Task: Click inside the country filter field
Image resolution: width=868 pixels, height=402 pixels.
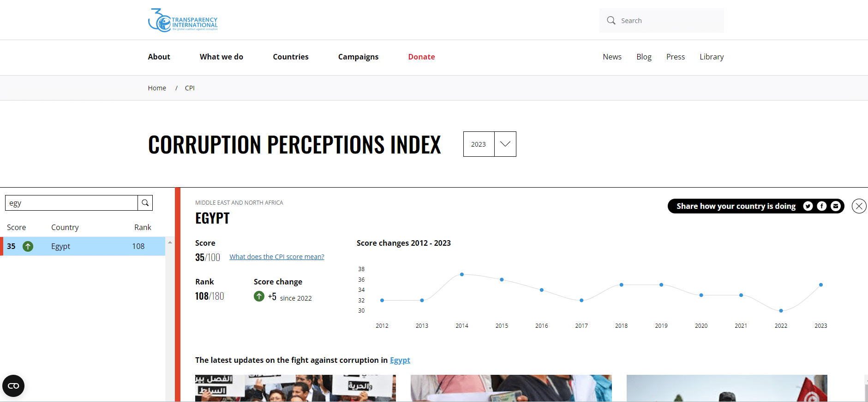Action: 72,203
